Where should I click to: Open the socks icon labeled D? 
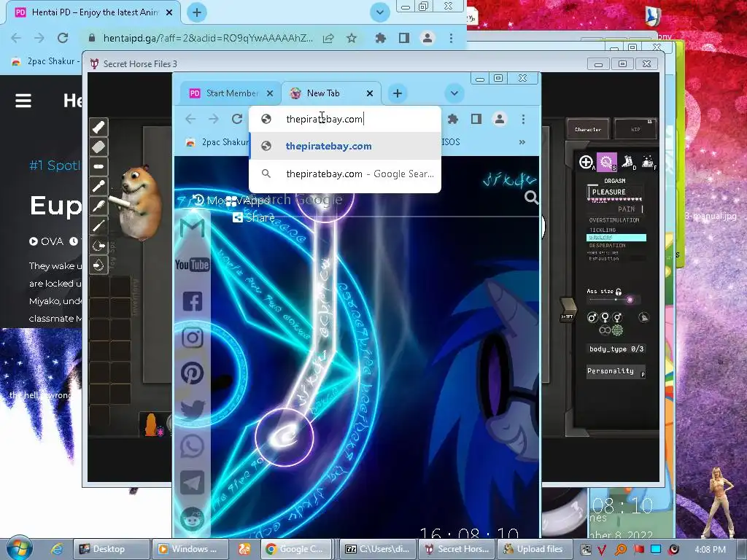[627, 162]
